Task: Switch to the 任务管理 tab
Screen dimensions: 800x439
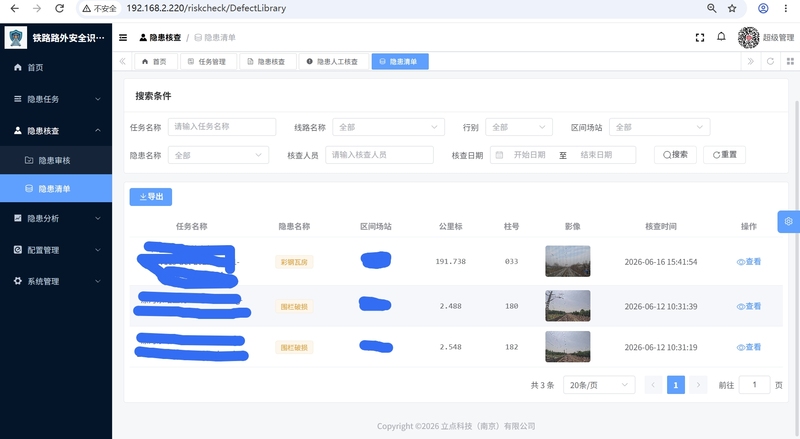Action: 207,61
